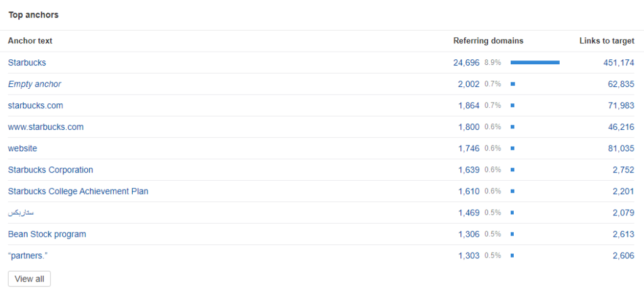644x291 pixels.
Task: Open the Starbucks anchor text link
Action: pyautogui.click(x=27, y=62)
